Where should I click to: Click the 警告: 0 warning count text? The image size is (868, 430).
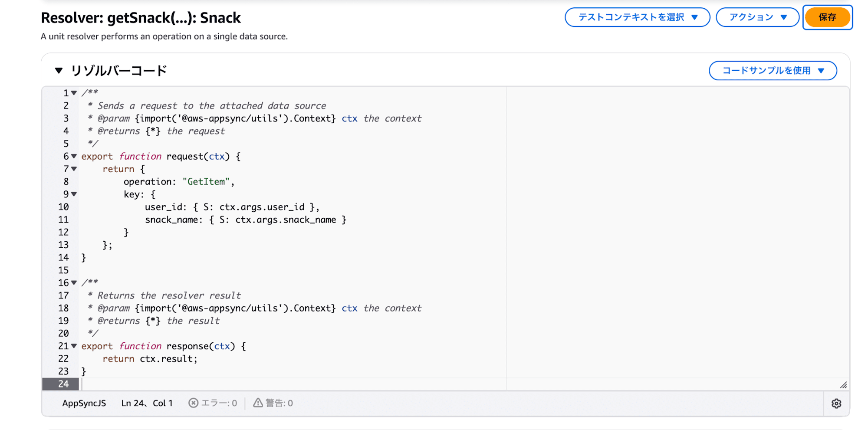279,403
